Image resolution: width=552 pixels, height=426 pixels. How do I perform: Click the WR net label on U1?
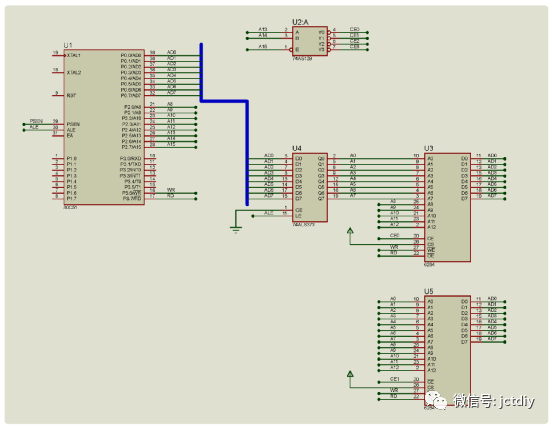click(x=171, y=190)
